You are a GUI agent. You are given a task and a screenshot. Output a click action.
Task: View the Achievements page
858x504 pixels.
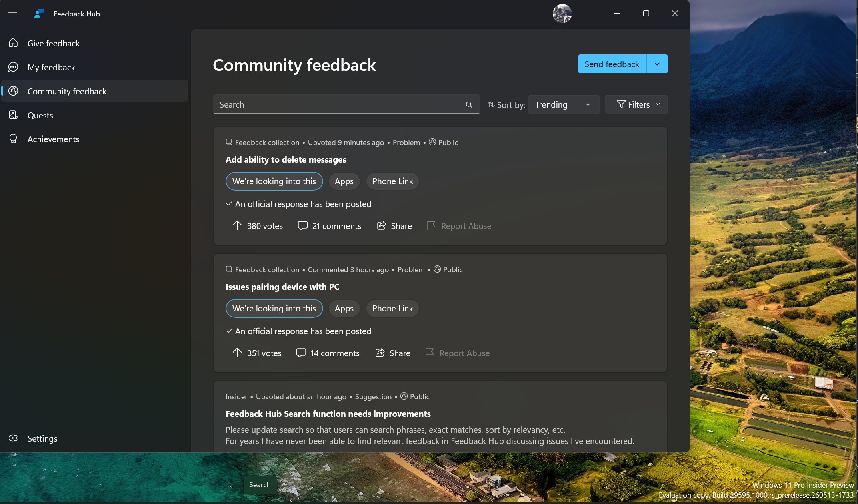coord(95,139)
